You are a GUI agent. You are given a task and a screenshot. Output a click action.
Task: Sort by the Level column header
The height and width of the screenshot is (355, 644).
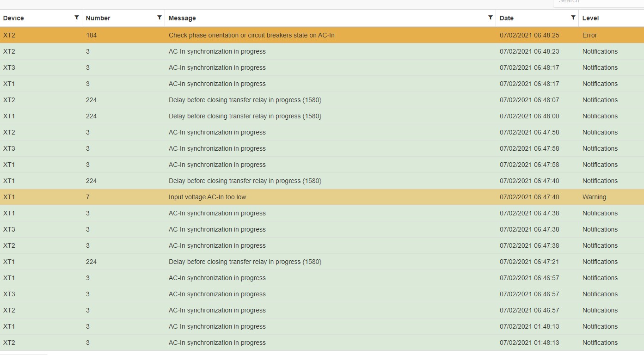[x=590, y=18]
